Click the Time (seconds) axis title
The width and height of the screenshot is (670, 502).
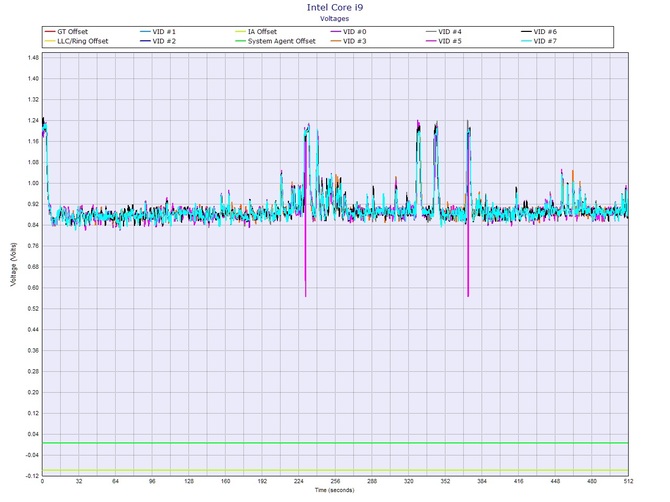(x=335, y=490)
